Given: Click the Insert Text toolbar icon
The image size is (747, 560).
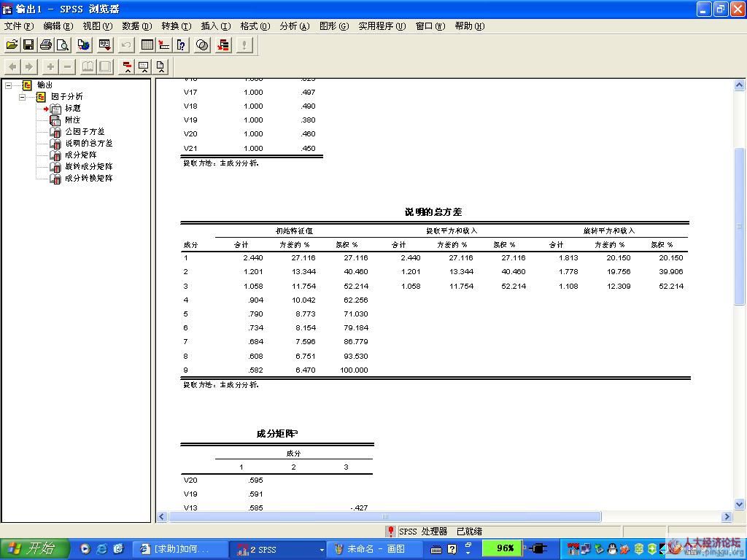Looking at the screenshot, I should [x=161, y=66].
